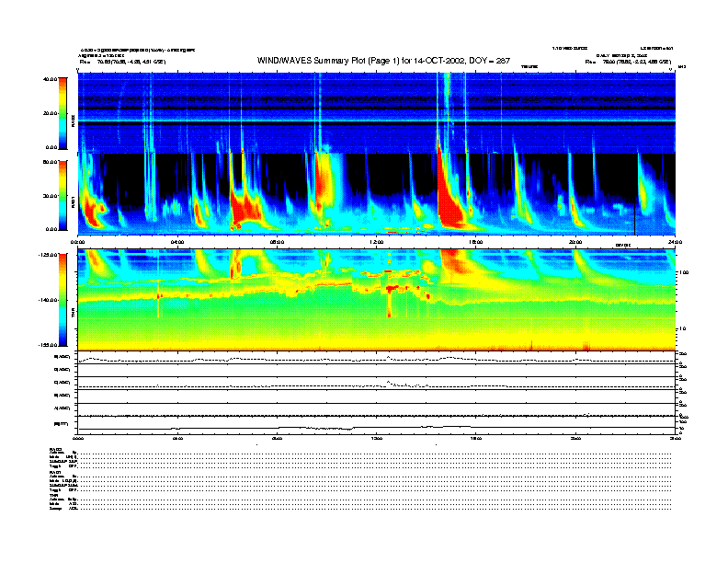Click the TNR color scale bar
728x563 pixels.
click(x=63, y=300)
